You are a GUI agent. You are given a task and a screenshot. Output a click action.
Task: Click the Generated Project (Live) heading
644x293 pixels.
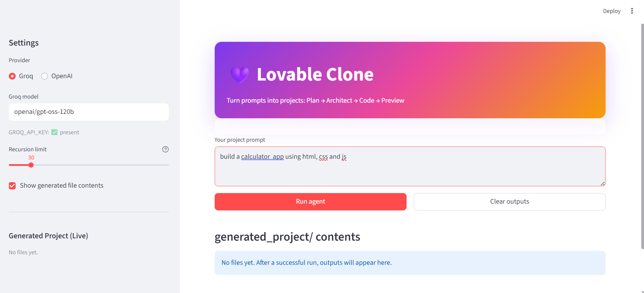click(48, 236)
